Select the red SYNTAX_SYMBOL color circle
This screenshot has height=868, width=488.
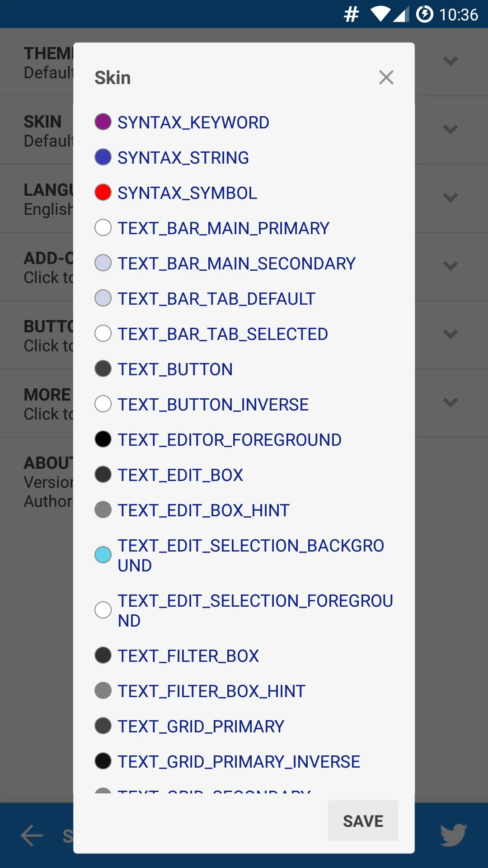(103, 193)
